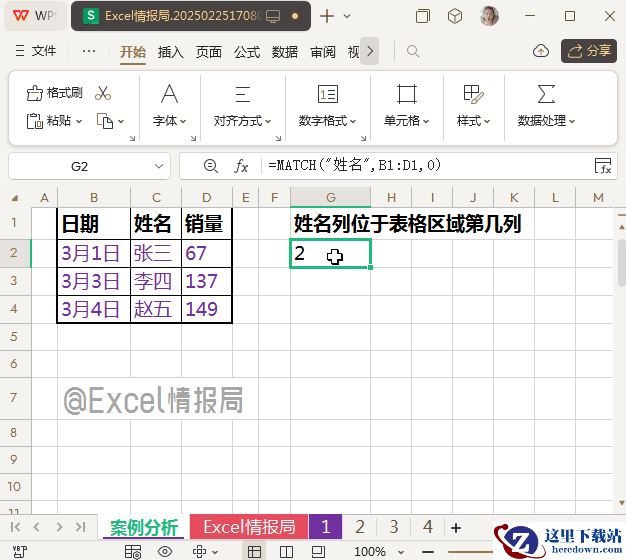Switch to page break preview icon
Viewport: 626px width, 560px height.
coord(318,552)
